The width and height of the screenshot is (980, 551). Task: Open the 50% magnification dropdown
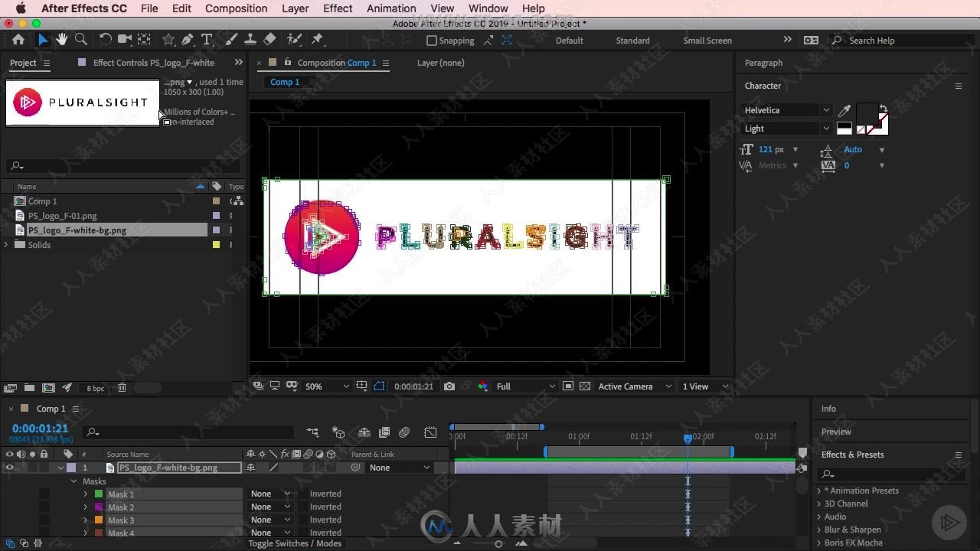[327, 386]
